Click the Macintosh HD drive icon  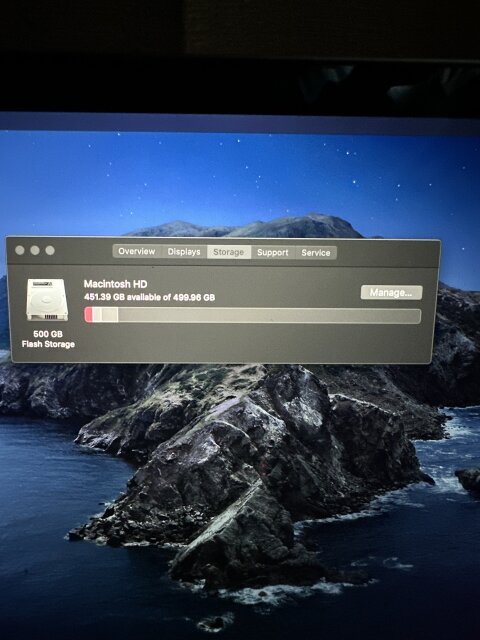click(47, 300)
